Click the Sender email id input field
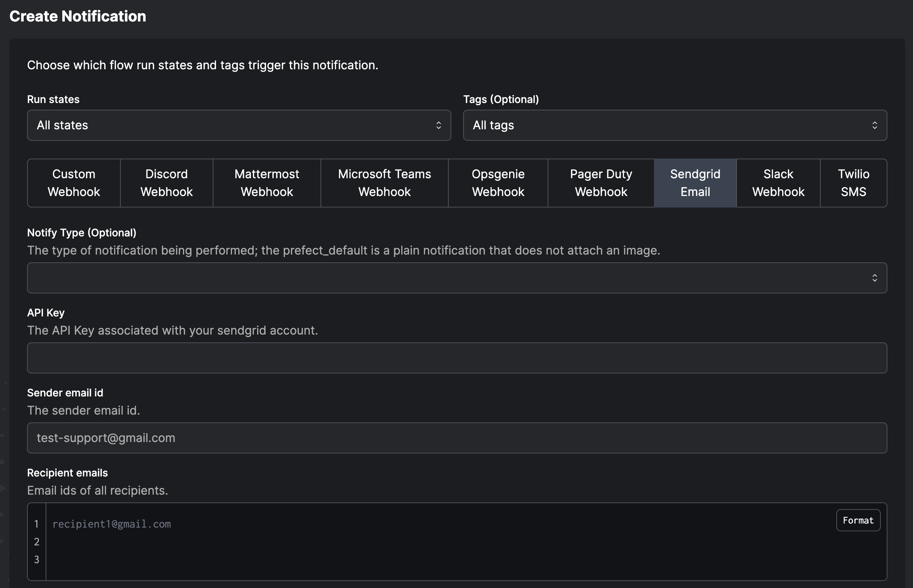This screenshot has width=913, height=588. click(457, 438)
